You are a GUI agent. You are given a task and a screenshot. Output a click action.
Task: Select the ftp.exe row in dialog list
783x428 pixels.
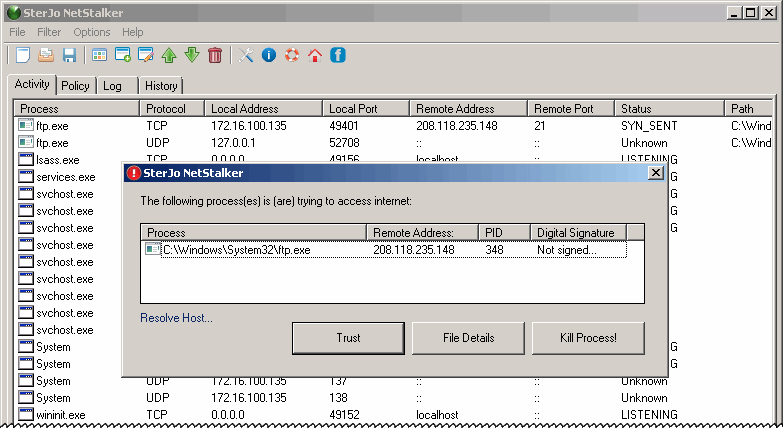tap(236, 250)
